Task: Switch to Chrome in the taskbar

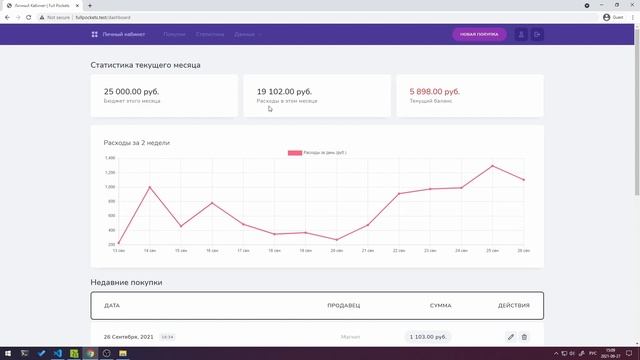Action: [90, 353]
